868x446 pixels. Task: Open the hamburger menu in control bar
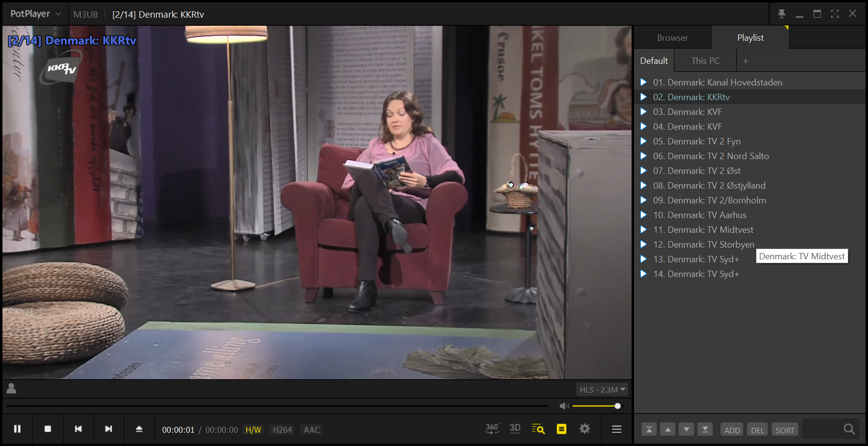point(616,429)
